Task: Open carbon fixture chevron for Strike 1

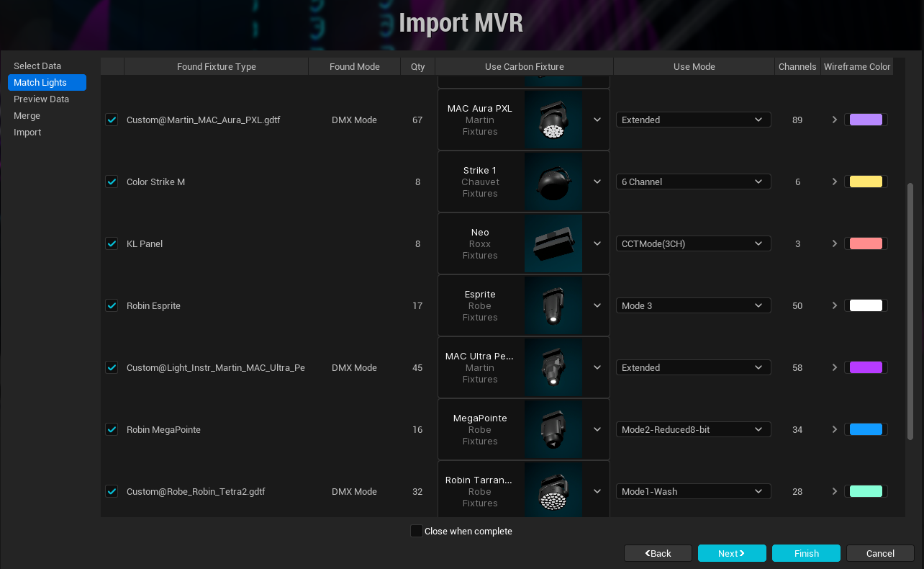Action: pos(597,182)
